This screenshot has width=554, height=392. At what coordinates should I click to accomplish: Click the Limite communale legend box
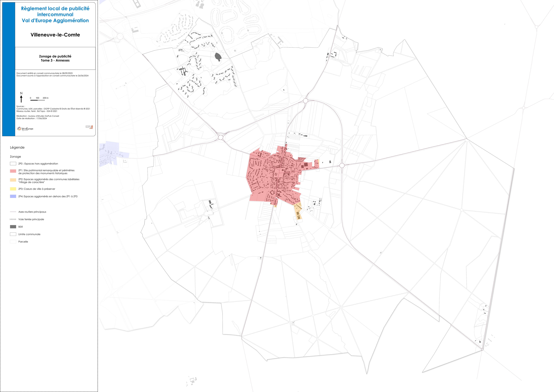tap(13, 234)
